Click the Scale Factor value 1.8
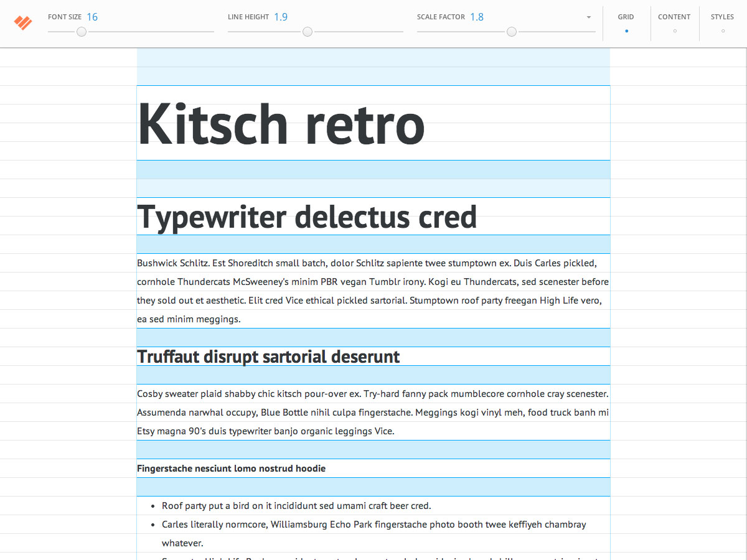The height and width of the screenshot is (560, 747). click(x=477, y=17)
